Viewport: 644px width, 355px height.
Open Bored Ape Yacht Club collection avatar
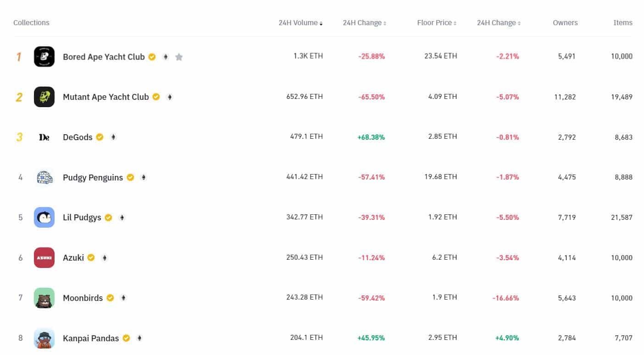click(x=44, y=57)
